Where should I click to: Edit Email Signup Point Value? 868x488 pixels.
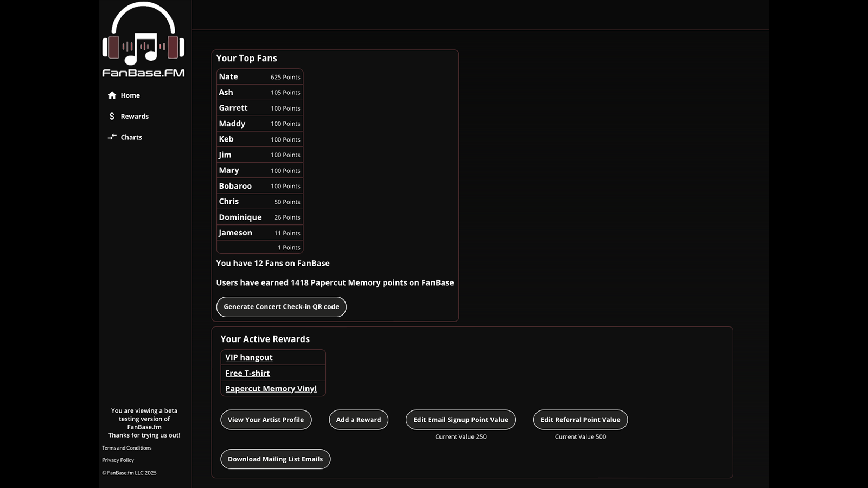pyautogui.click(x=461, y=420)
